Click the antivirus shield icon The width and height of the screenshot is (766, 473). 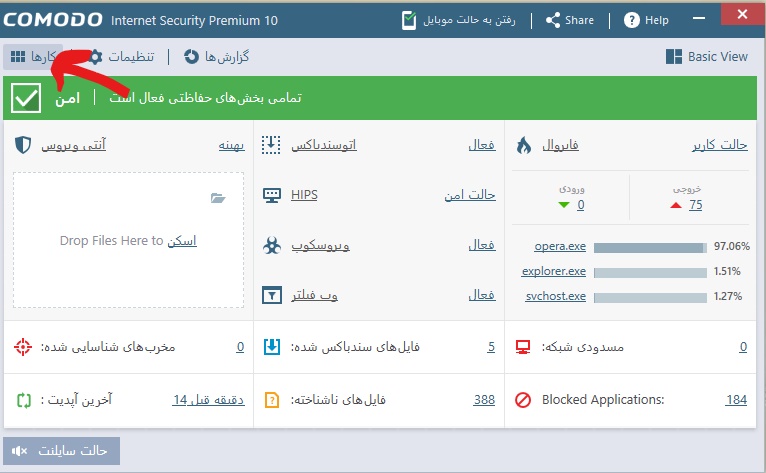click(x=23, y=145)
